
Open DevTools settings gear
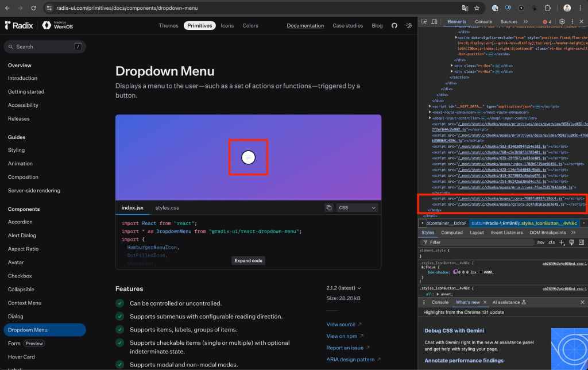coord(562,22)
